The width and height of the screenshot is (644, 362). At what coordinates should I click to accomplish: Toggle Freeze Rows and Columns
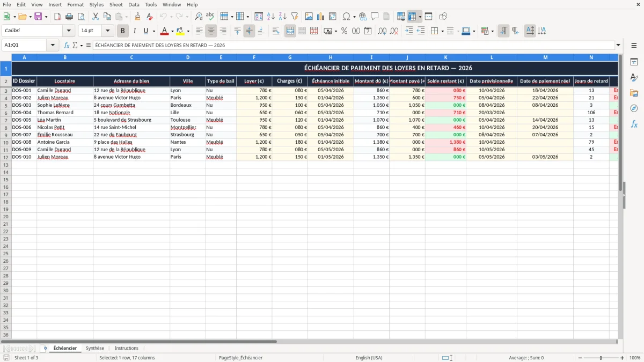[413, 17]
